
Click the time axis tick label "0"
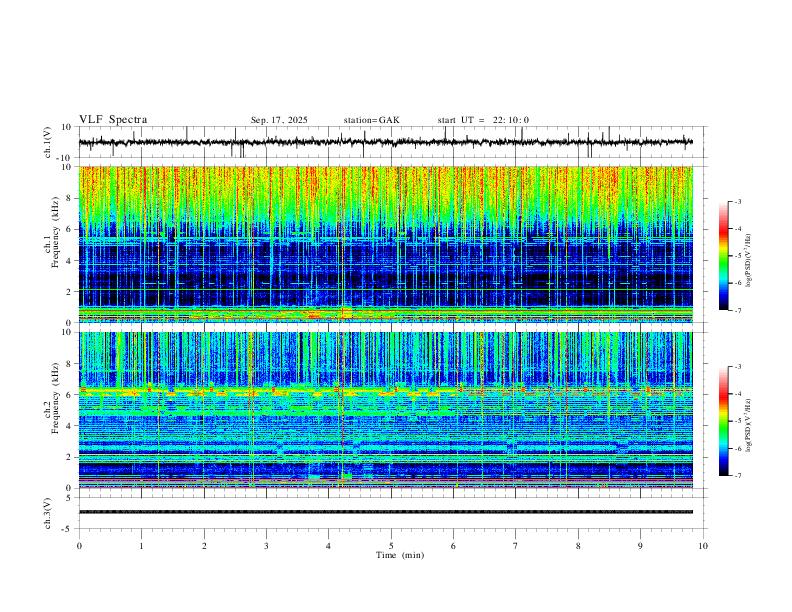click(x=79, y=546)
